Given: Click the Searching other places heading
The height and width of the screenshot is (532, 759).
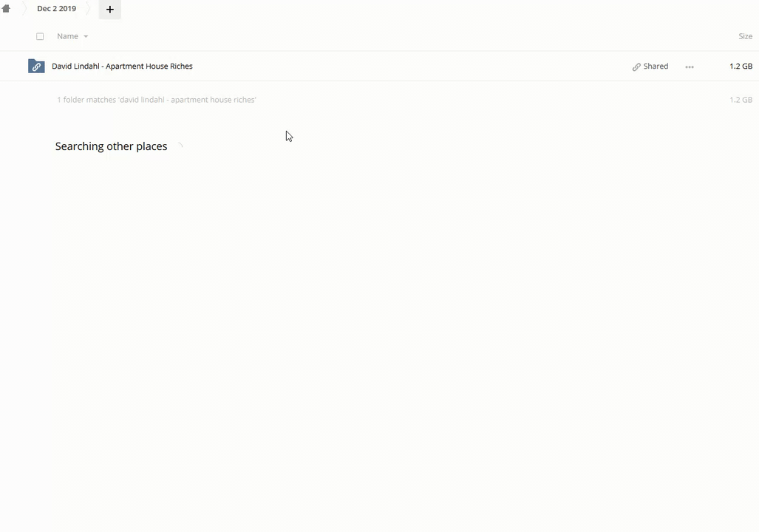Looking at the screenshot, I should 111,146.
